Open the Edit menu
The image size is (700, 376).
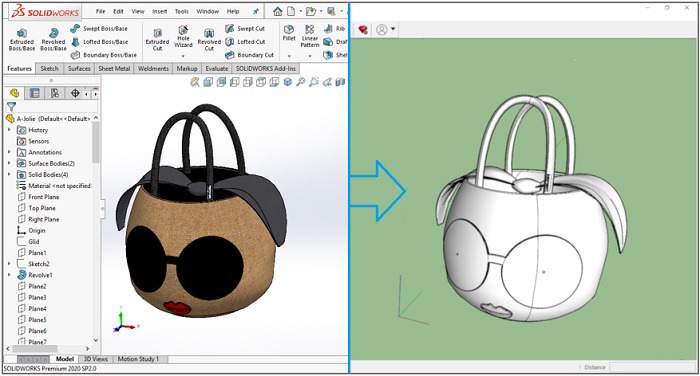click(x=118, y=12)
